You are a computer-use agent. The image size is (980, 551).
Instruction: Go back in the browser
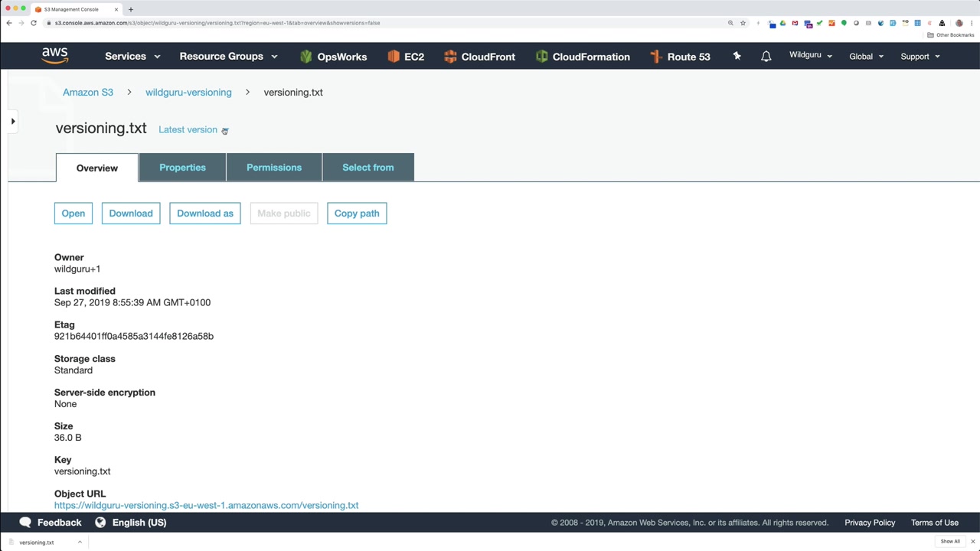pos(9,23)
